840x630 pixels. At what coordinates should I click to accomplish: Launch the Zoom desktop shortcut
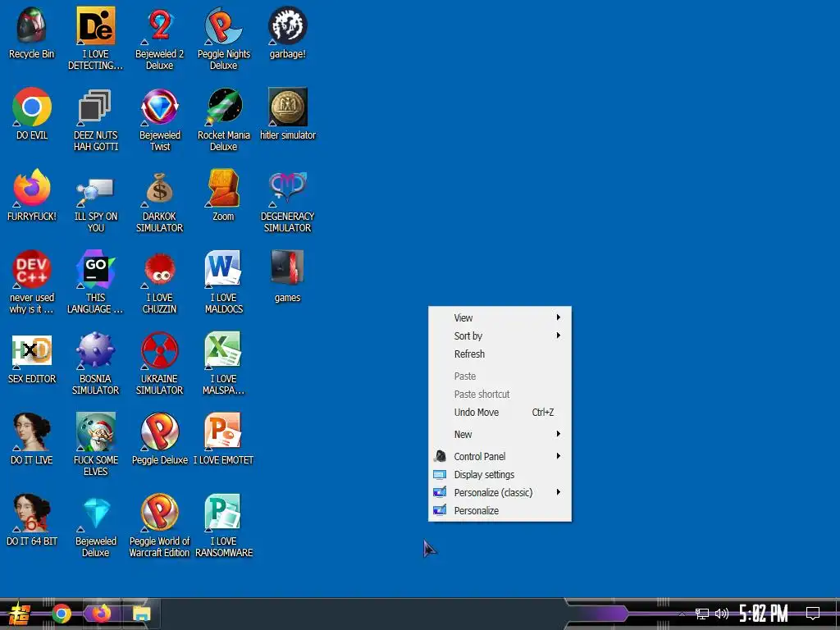tap(223, 195)
